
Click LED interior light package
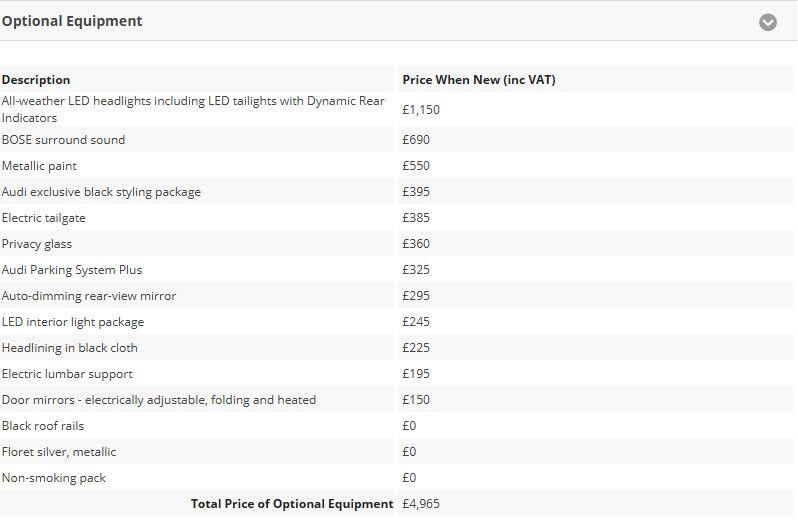tap(73, 322)
